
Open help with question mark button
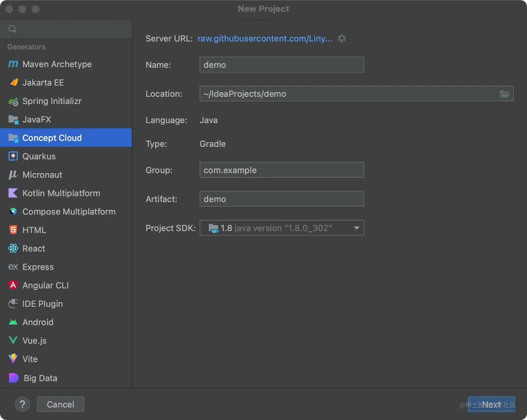tap(22, 404)
